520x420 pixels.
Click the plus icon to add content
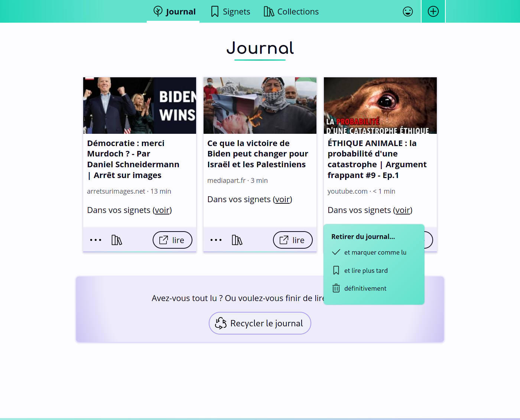coord(433,11)
